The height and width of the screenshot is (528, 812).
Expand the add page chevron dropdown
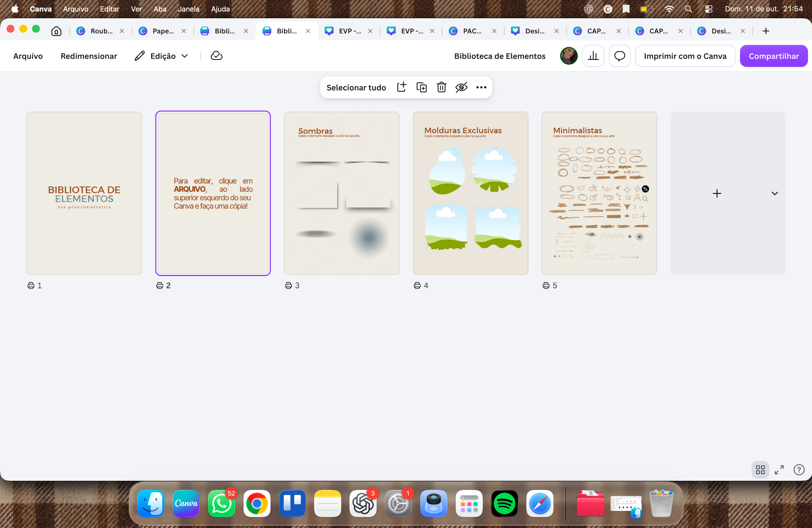pyautogui.click(x=775, y=194)
